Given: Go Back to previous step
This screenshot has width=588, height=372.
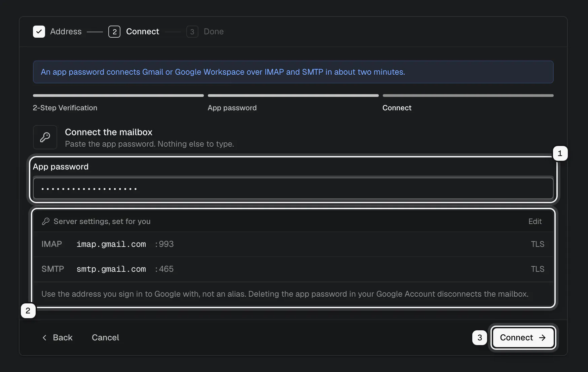Looking at the screenshot, I should pyautogui.click(x=57, y=337).
